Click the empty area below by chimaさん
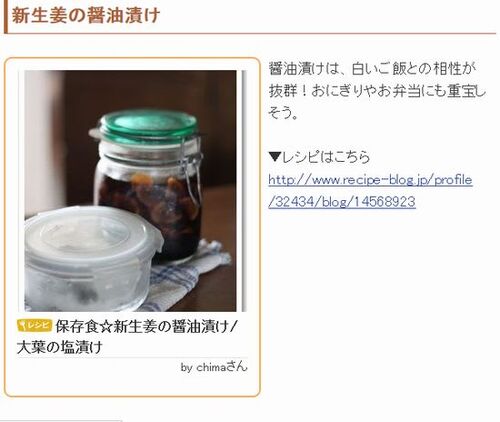This screenshot has width=500, height=422. (x=132, y=384)
